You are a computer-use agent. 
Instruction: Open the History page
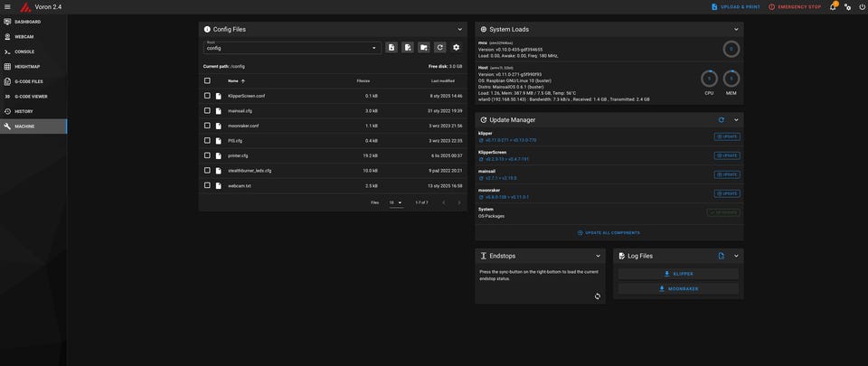pyautogui.click(x=33, y=111)
